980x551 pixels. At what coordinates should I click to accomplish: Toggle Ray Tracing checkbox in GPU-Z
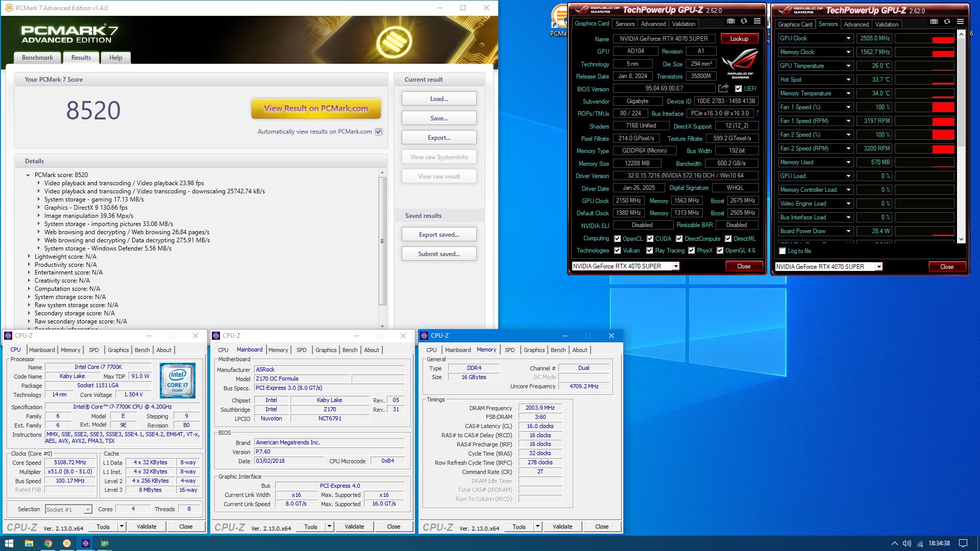click(x=650, y=250)
